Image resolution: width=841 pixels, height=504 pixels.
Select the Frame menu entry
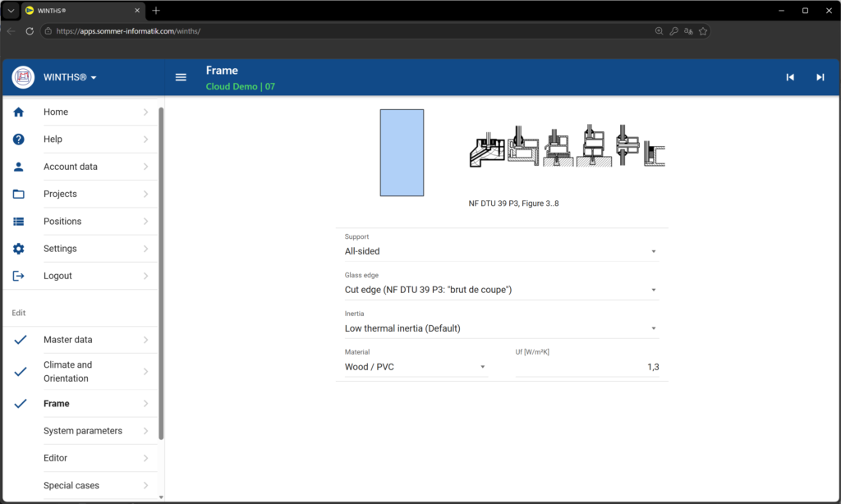tap(80, 404)
